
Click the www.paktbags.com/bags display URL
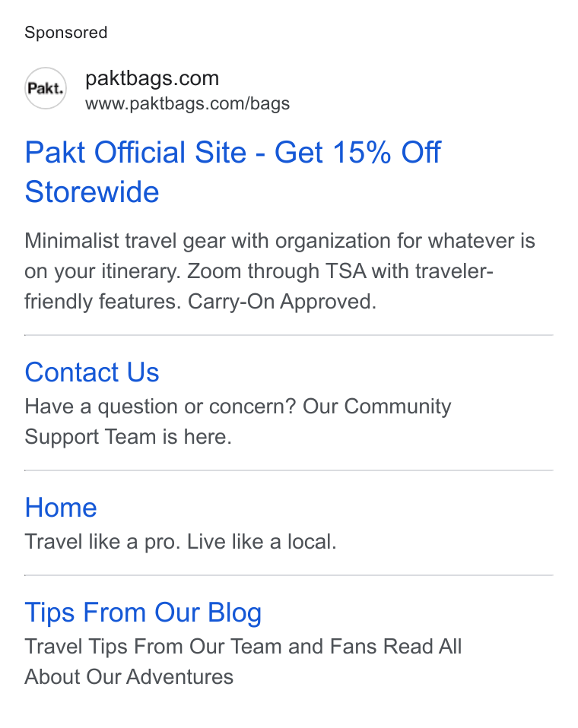pyautogui.click(x=187, y=103)
